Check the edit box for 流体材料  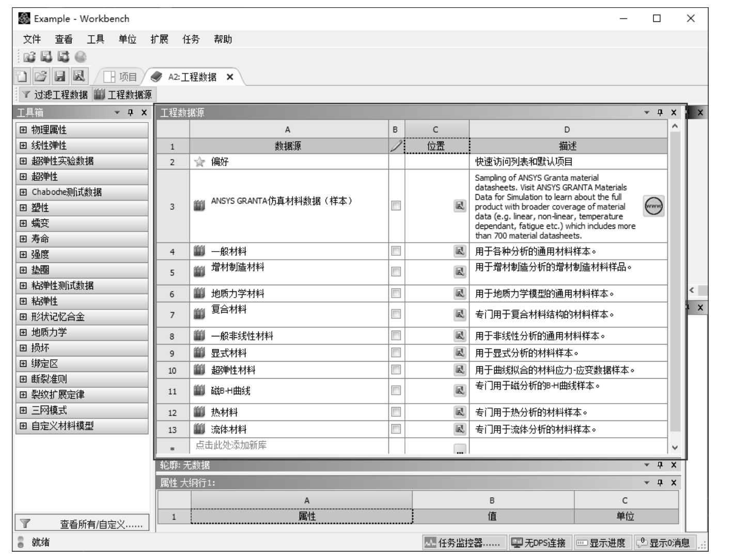click(x=396, y=429)
